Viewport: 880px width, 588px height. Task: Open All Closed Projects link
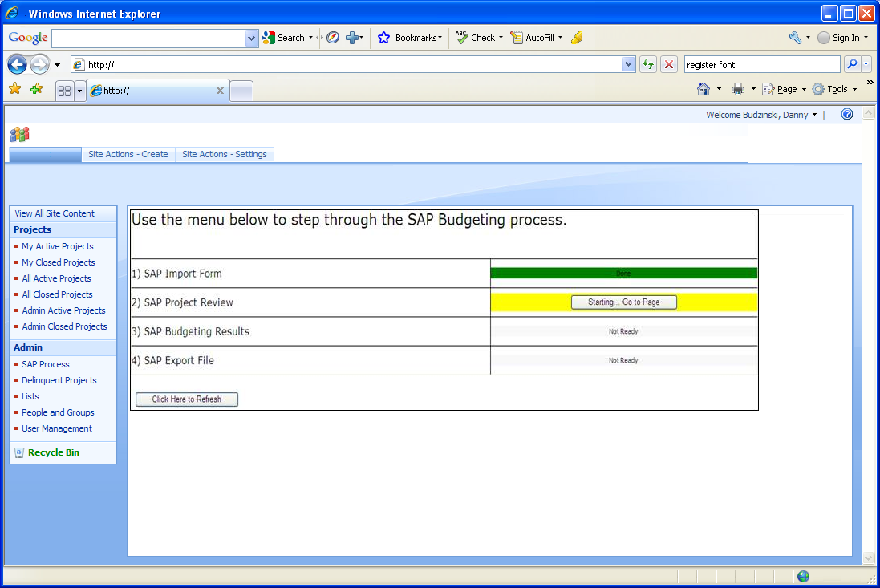pos(57,294)
